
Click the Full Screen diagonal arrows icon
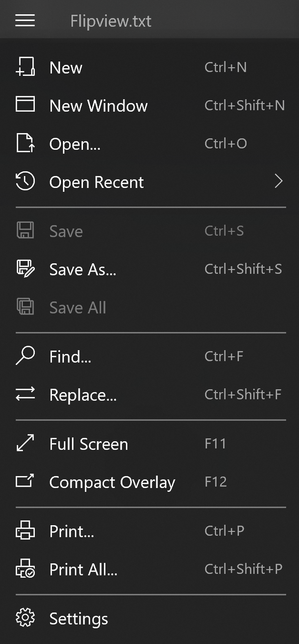[x=25, y=443]
